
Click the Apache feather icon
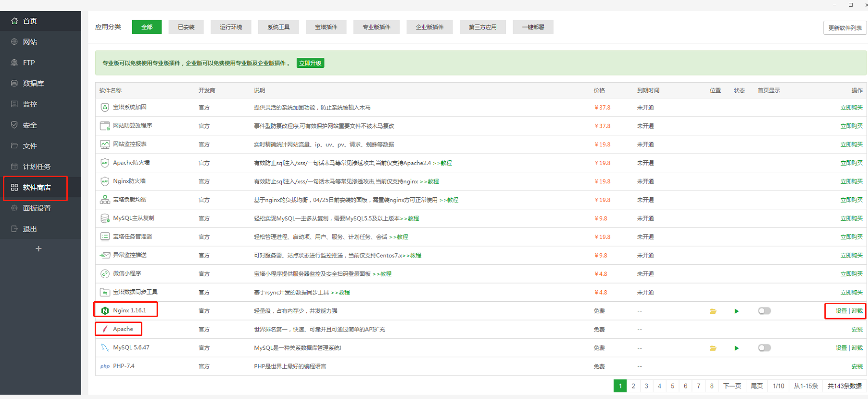click(x=105, y=329)
